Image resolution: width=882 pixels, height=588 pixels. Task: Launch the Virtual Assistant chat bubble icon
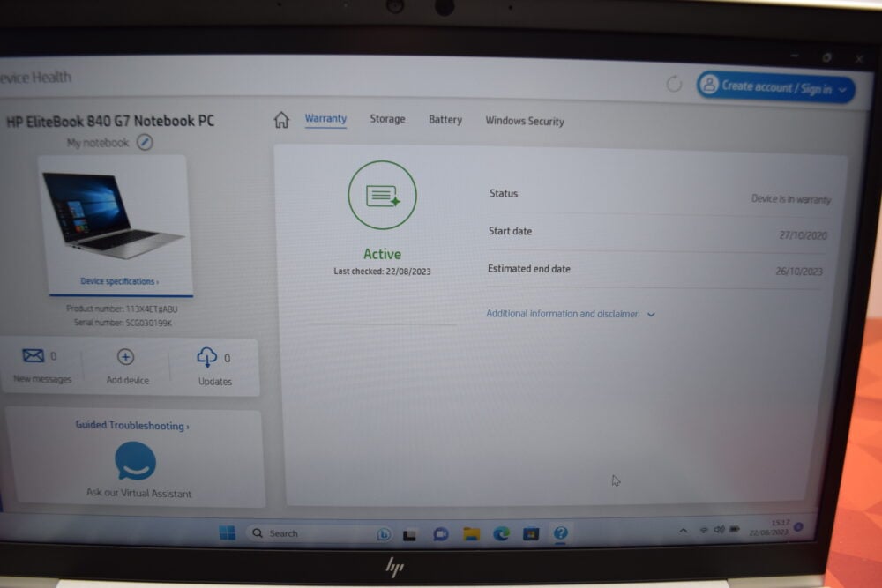coord(136,461)
